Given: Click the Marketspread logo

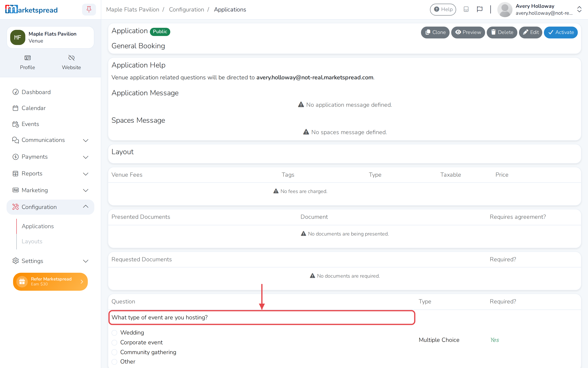Looking at the screenshot, I should tap(31, 9).
